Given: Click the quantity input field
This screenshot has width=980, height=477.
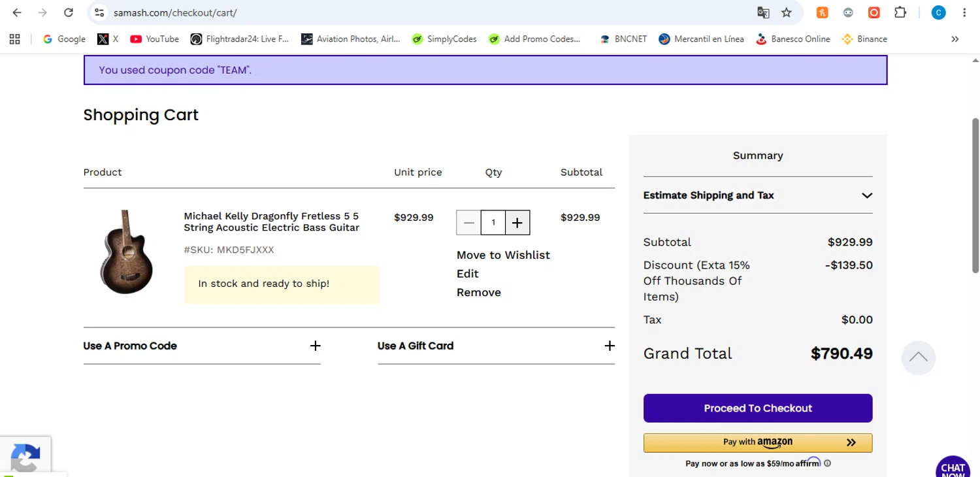Looking at the screenshot, I should [493, 223].
